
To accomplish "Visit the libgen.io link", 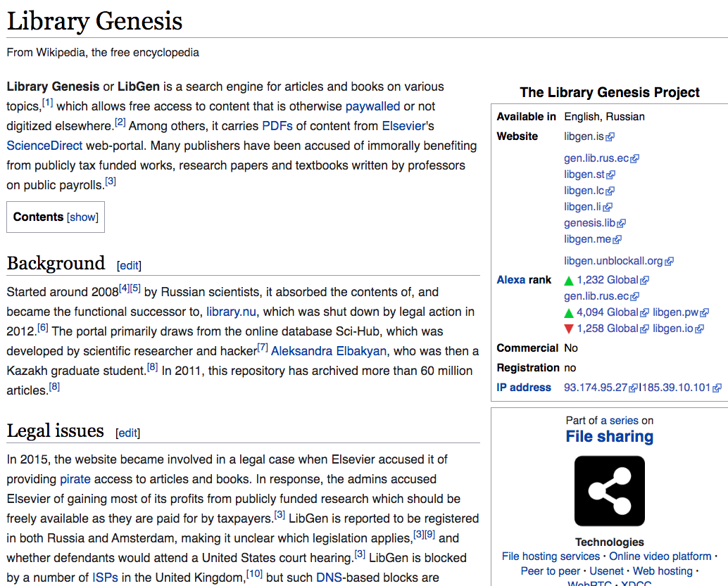I will [x=673, y=329].
